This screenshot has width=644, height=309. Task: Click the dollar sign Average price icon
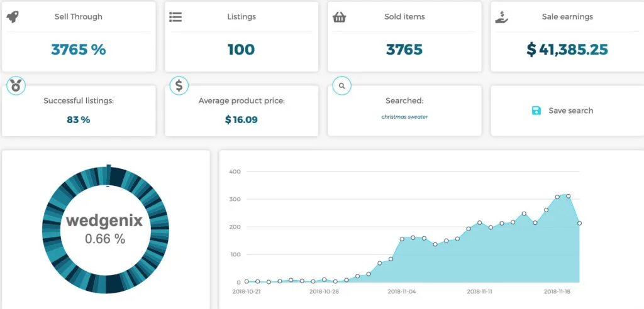[179, 85]
